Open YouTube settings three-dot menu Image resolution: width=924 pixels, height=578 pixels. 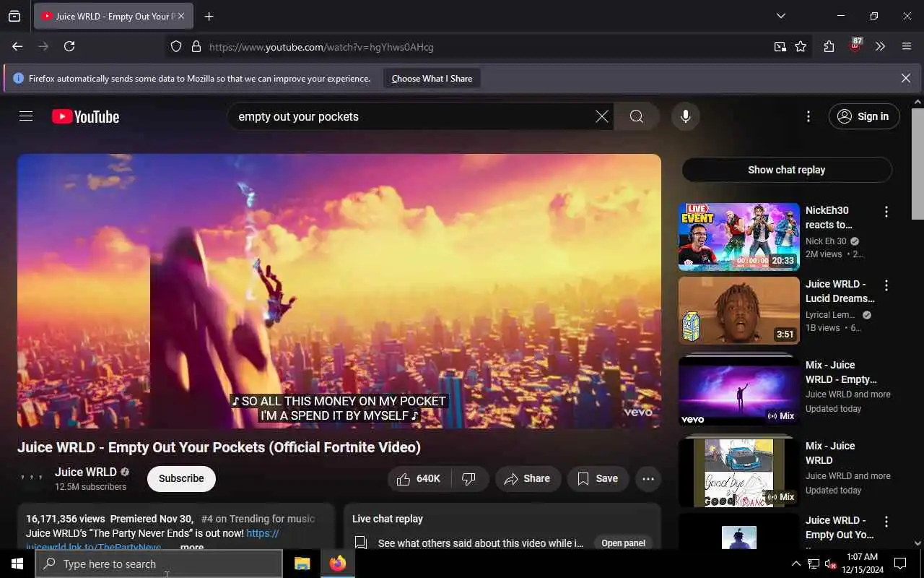click(x=808, y=116)
